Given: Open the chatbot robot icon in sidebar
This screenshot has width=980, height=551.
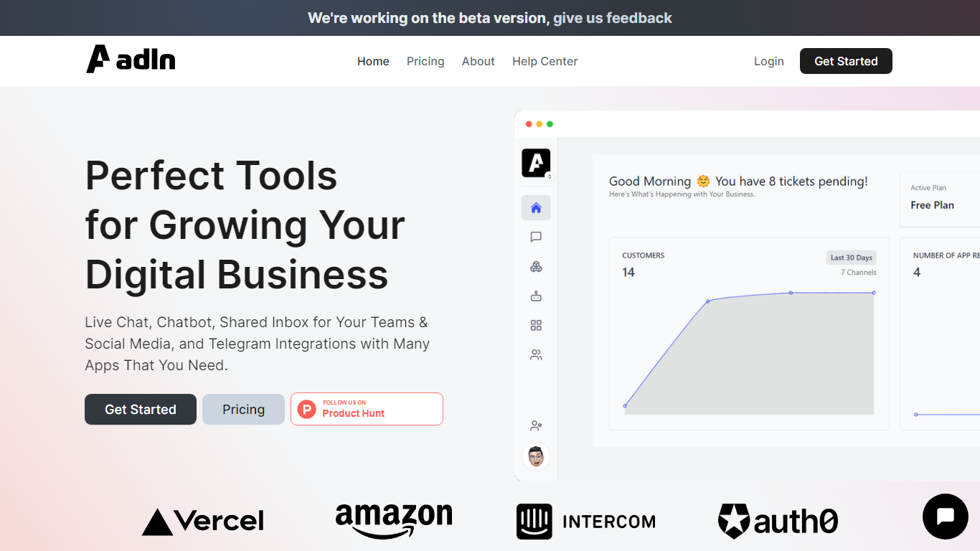Looking at the screenshot, I should 536,296.
